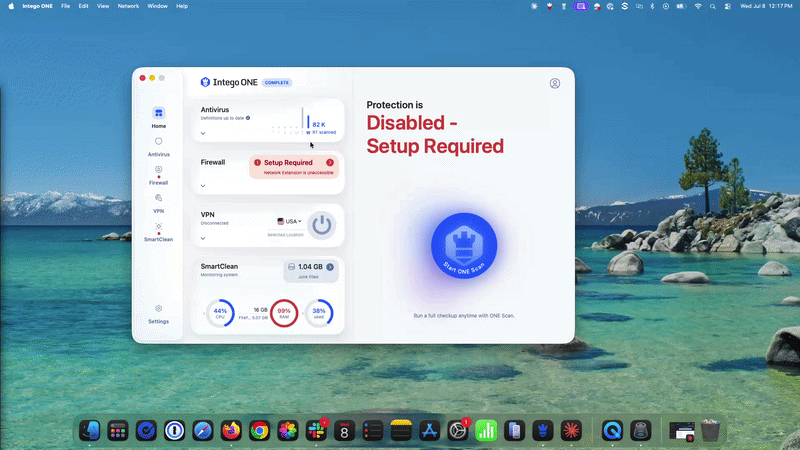Open the Home section in the sidebar
The image size is (800, 450).
click(x=159, y=117)
